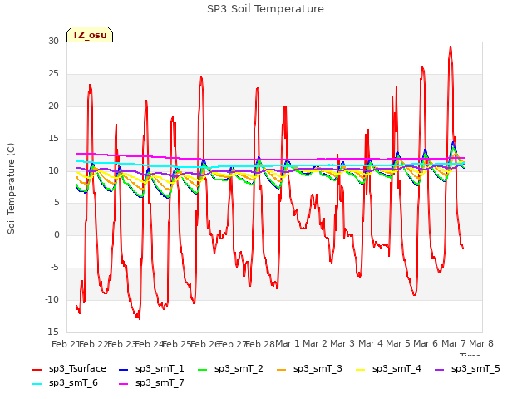532x399 pixels.
Task: Click the Mar 3 x-axis tick label
Action: pyautogui.click(x=342, y=343)
